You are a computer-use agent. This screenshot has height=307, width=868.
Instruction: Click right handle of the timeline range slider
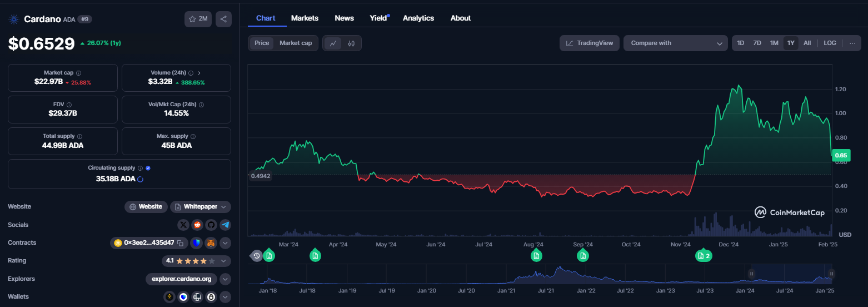click(x=831, y=273)
